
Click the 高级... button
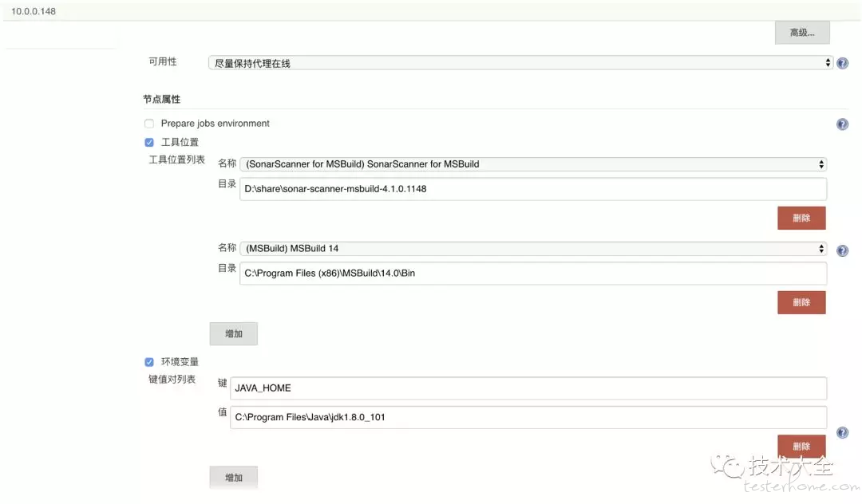(x=801, y=33)
